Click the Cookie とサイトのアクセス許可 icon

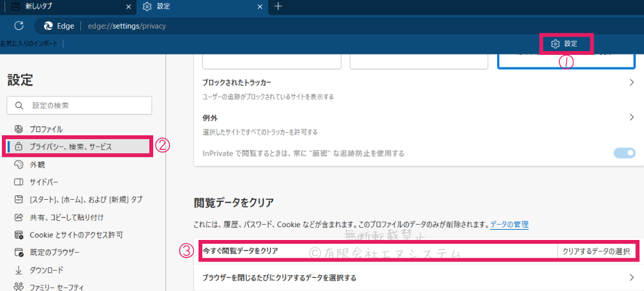click(x=19, y=235)
